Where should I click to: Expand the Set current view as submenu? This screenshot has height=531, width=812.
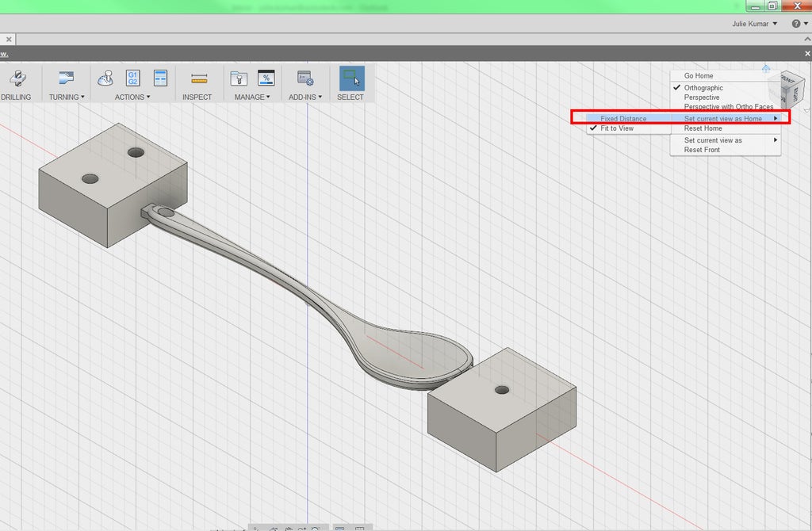point(726,140)
